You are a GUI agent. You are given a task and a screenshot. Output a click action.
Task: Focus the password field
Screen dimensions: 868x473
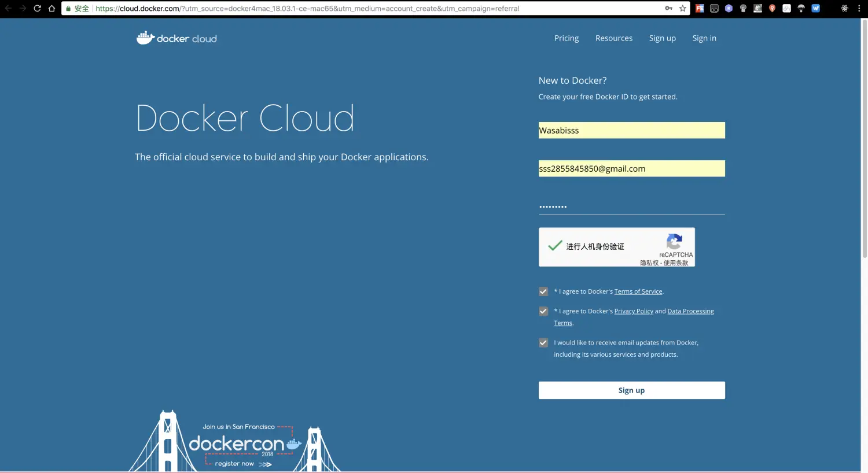(x=631, y=206)
